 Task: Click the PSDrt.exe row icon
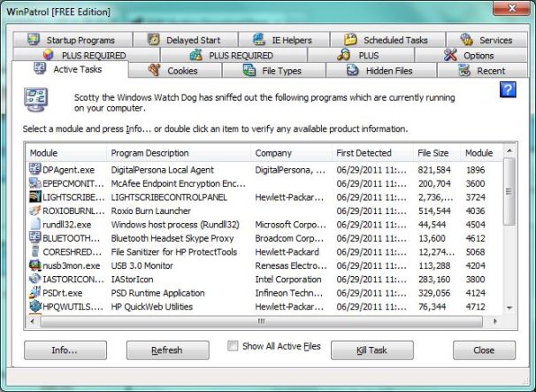tap(34, 293)
